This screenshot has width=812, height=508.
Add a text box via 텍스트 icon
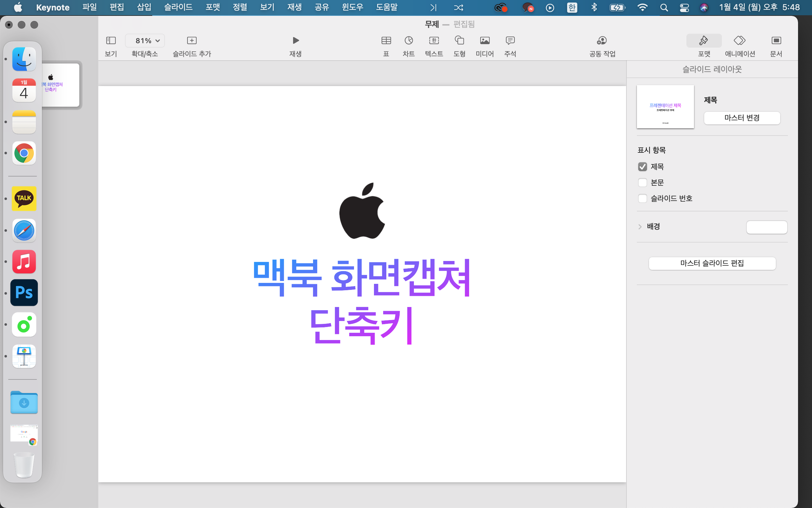pos(434,41)
